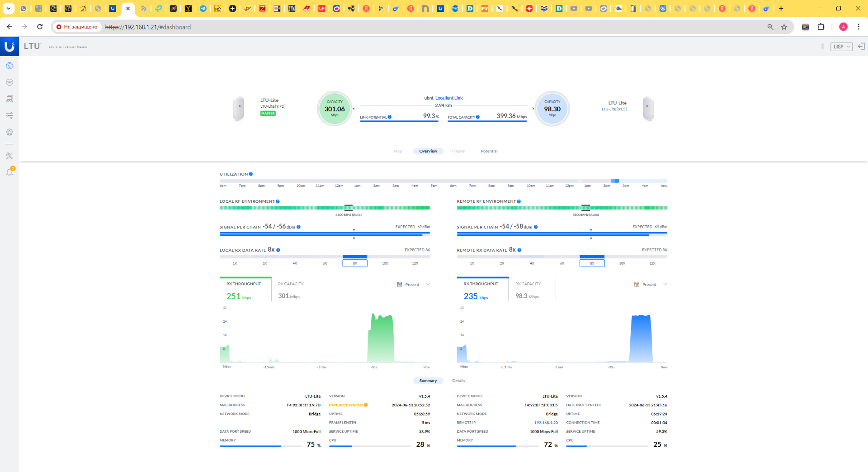
Task: Click calendar icon beside left Present selector
Action: 400,285
